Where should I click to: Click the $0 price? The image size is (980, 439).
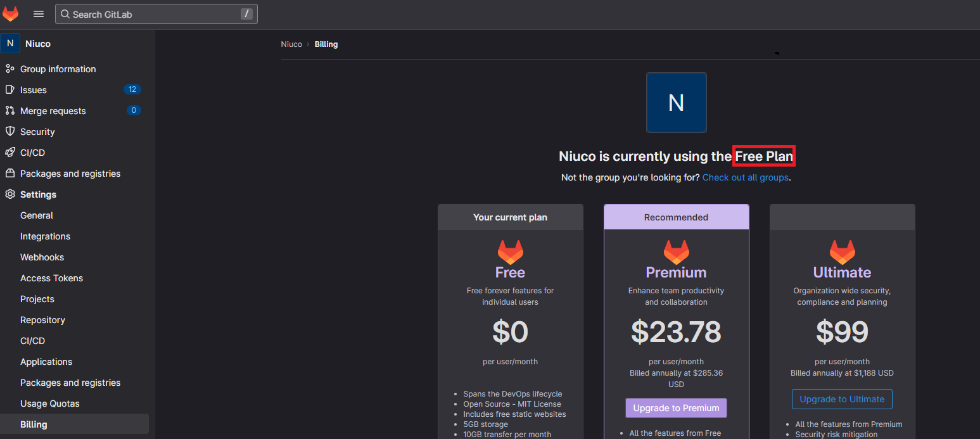tap(510, 331)
